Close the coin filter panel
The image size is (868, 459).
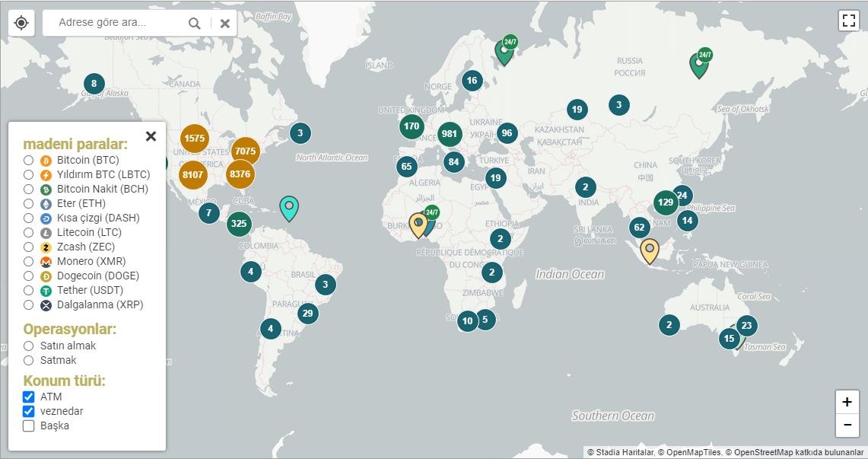click(x=151, y=136)
